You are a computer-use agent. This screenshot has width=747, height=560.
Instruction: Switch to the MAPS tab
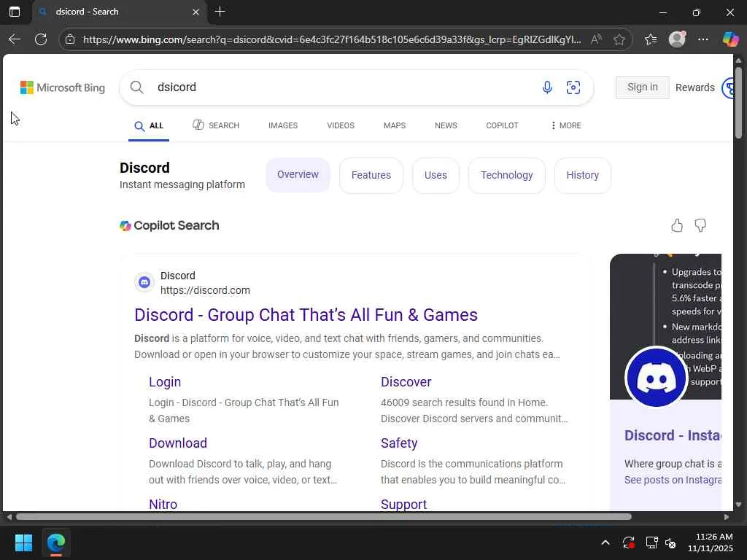395,125
